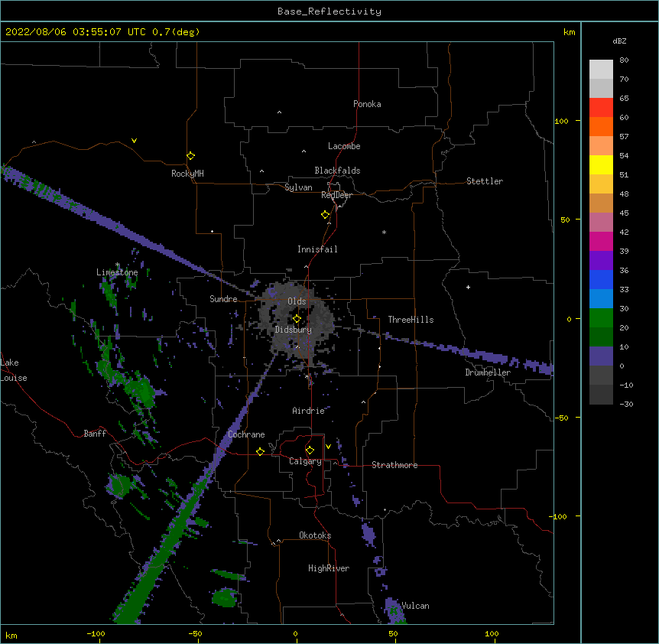Click the 45 dBZ legend value
The height and width of the screenshot is (644, 659).
(x=624, y=213)
